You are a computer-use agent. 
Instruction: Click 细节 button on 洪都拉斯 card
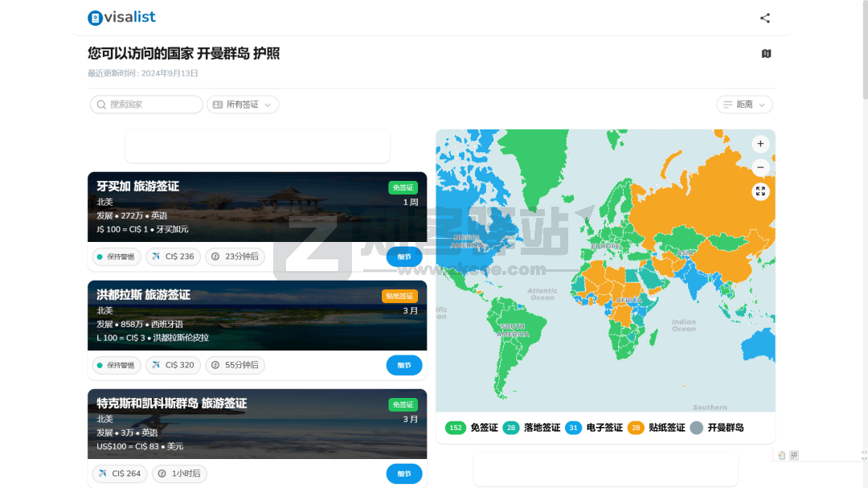(x=403, y=365)
